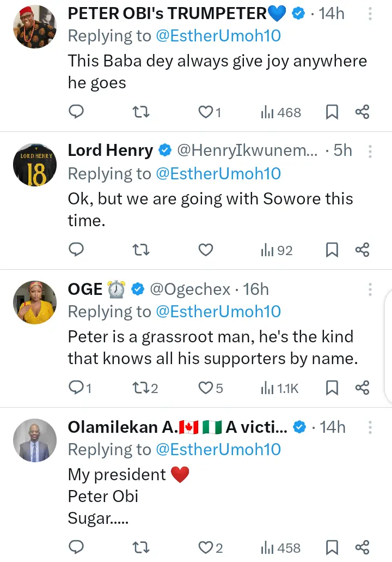The width and height of the screenshot is (392, 562).
Task: Reply to Olamilekan's 'My president' tweet
Action: pyautogui.click(x=77, y=547)
